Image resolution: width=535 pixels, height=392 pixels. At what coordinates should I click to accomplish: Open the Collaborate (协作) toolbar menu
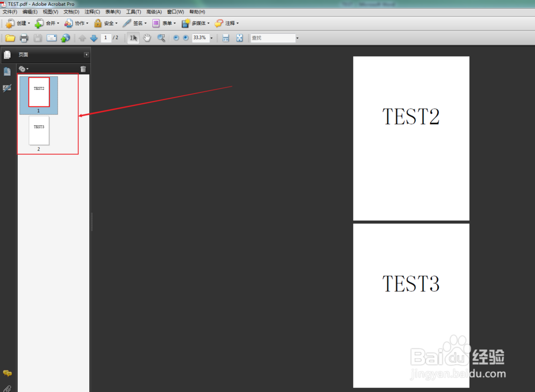(76, 23)
